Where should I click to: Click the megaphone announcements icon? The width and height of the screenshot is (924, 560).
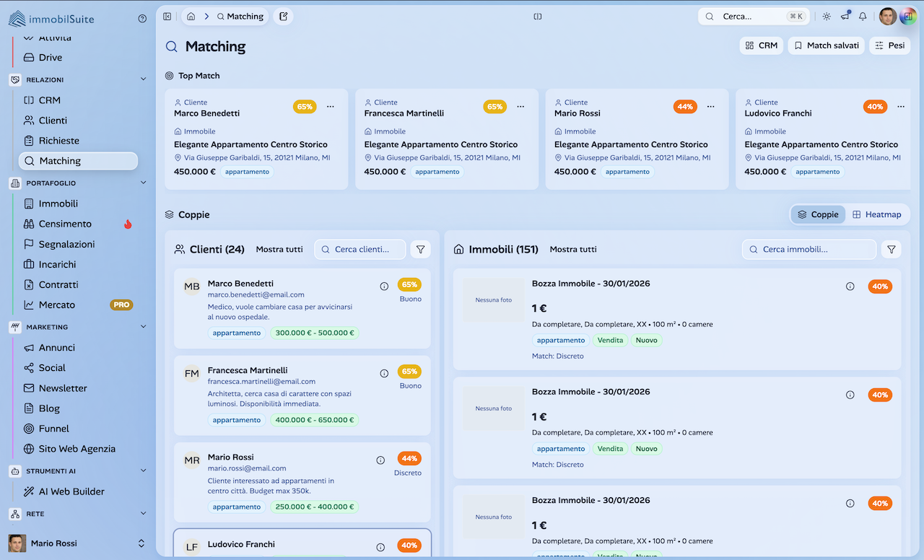coord(845,17)
